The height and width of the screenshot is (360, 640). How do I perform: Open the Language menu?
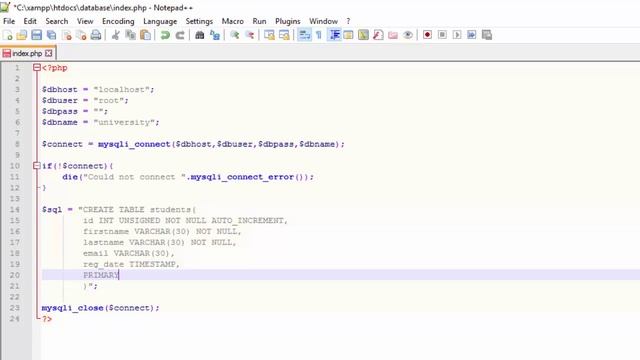tap(160, 21)
